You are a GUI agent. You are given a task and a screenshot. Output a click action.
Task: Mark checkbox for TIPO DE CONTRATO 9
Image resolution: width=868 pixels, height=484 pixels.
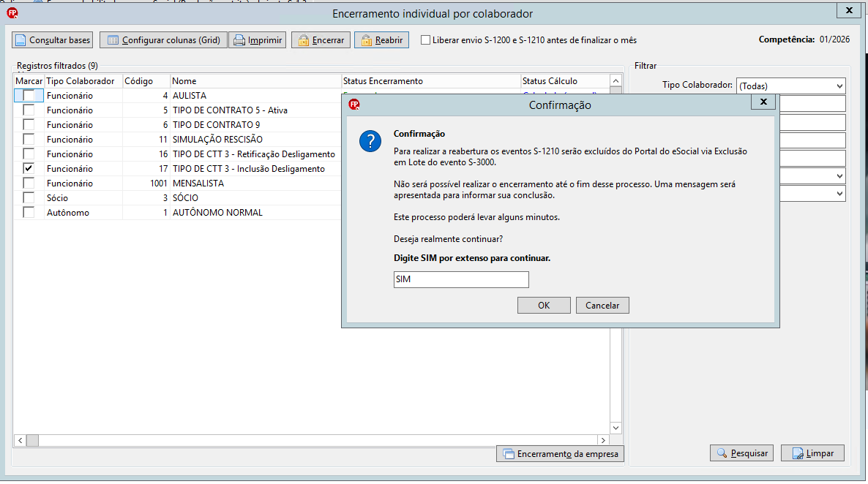tap(29, 124)
